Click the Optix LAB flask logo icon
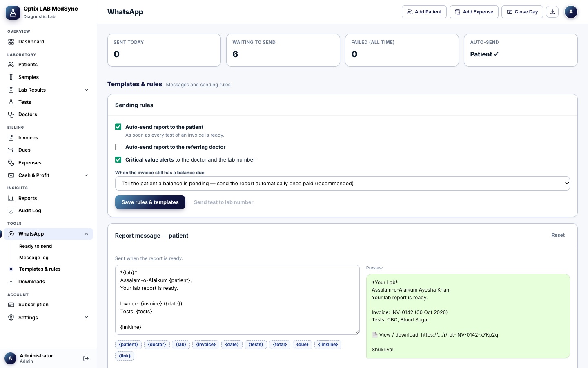The width and height of the screenshot is (588, 368). click(13, 13)
